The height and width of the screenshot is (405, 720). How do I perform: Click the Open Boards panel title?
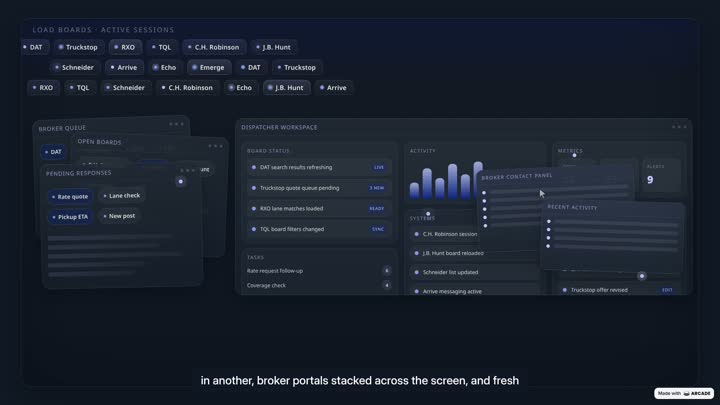(99, 142)
